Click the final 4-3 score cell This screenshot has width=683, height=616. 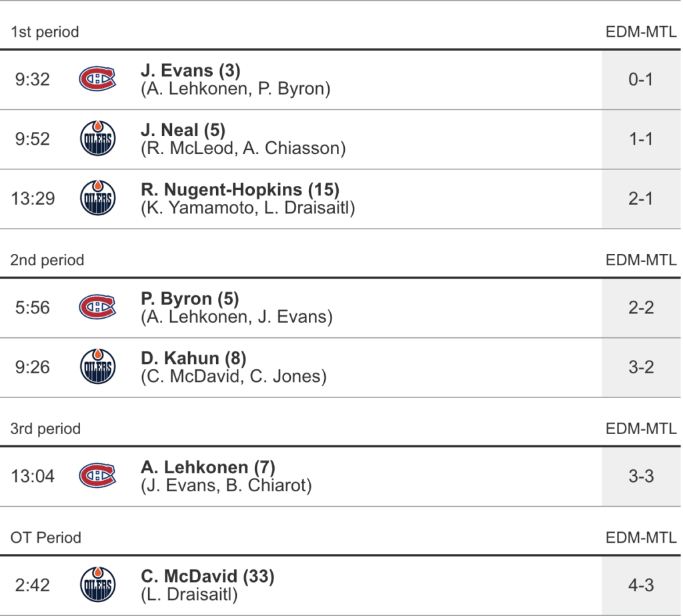[640, 585]
